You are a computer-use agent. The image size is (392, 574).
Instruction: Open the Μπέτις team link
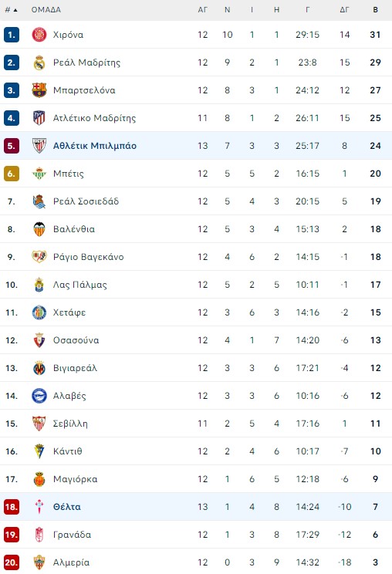coord(69,174)
